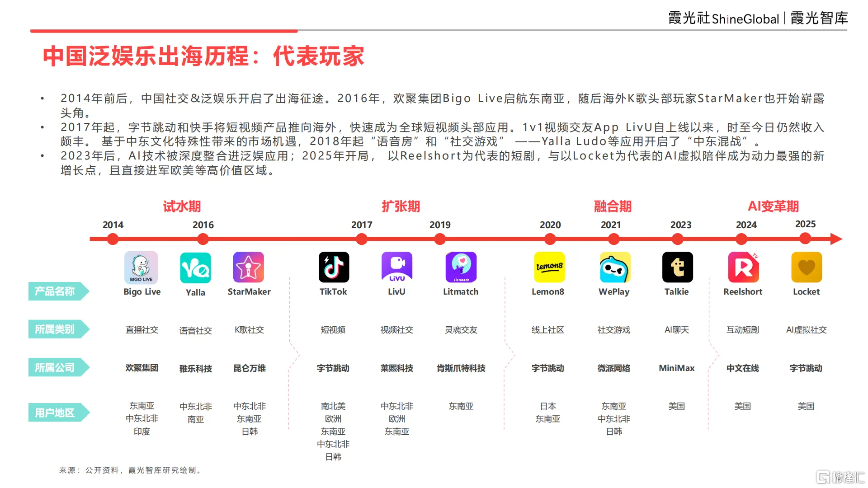Click the 莱熙科技 company name

(397, 368)
